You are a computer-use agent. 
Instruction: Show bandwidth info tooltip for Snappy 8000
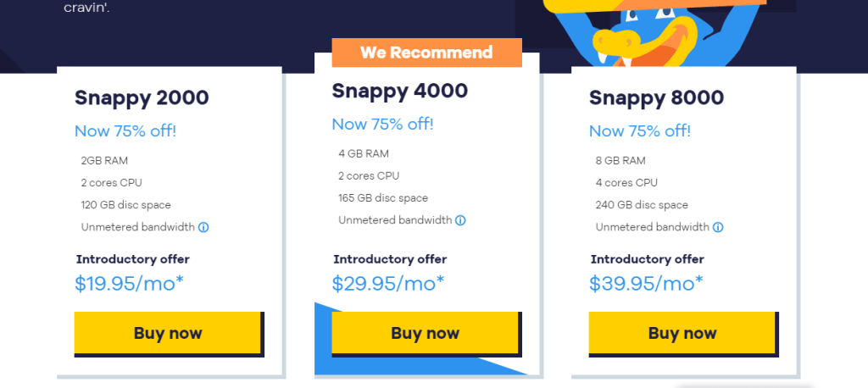tap(718, 227)
